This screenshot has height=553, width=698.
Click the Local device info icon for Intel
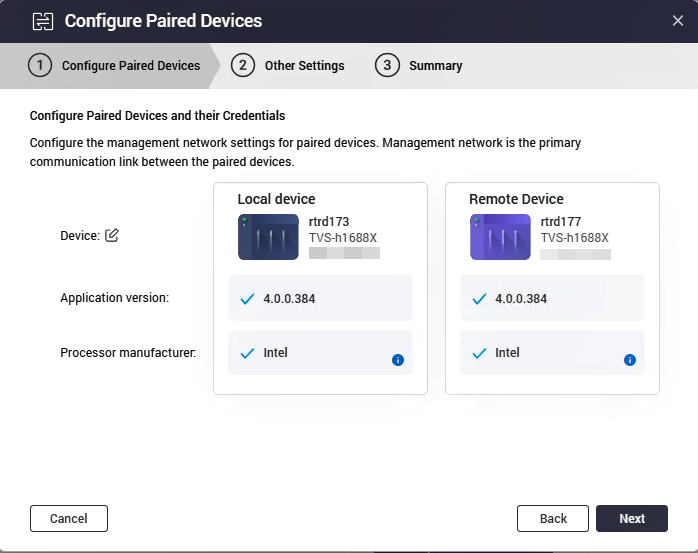click(x=398, y=360)
